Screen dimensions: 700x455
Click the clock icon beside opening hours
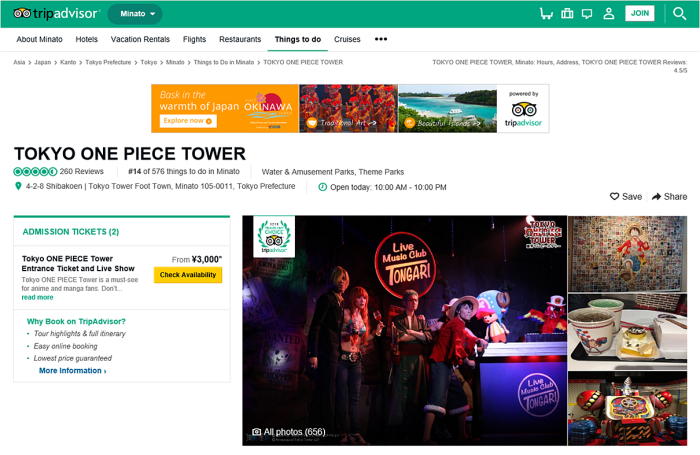tap(322, 187)
